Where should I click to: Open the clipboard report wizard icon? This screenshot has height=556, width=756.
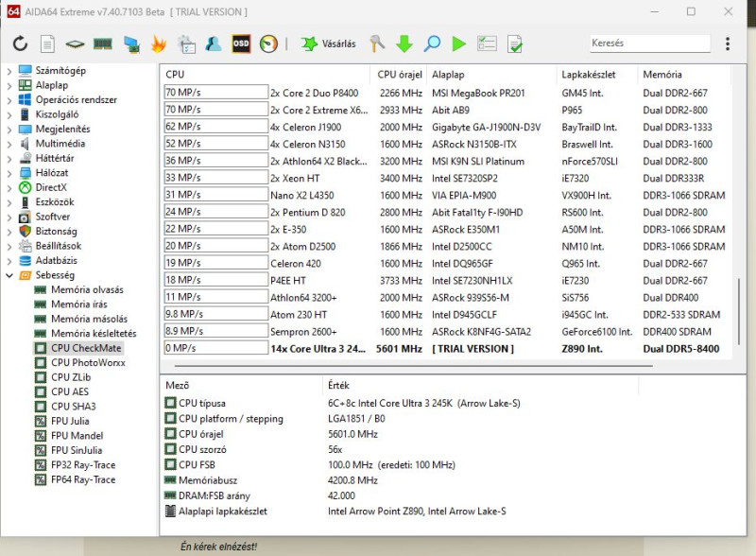(x=186, y=43)
